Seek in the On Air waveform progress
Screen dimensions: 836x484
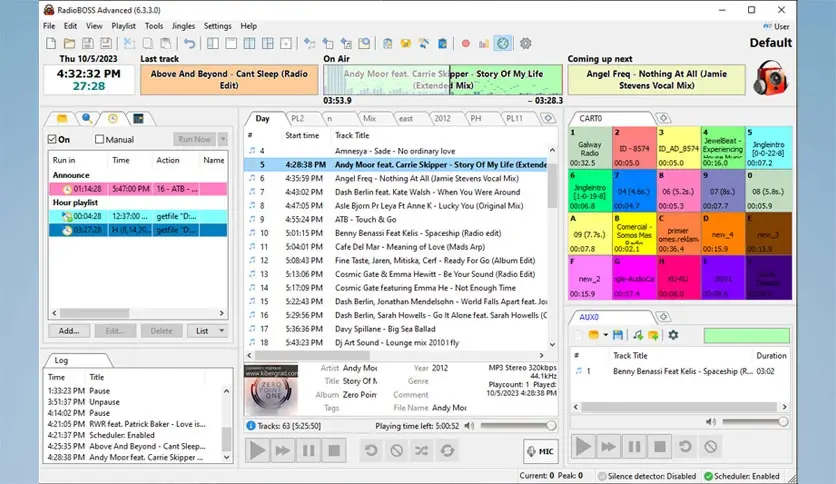443,80
